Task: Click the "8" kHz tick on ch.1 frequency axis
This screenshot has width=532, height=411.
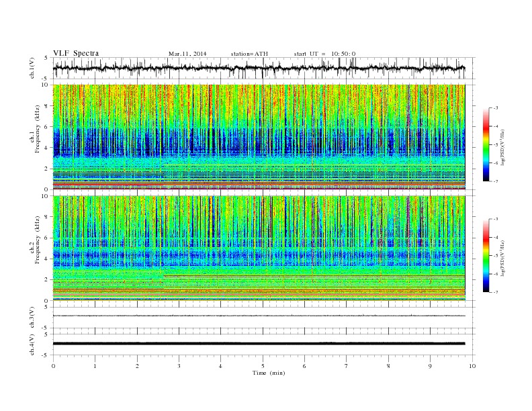Action: (47, 106)
